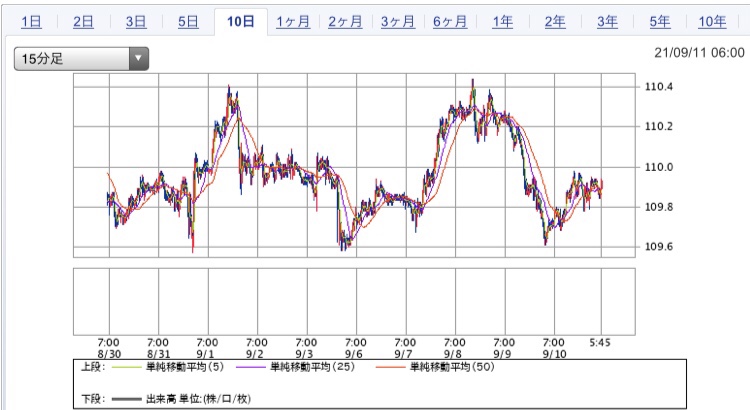Click the 9/9 date axis label
This screenshot has height=410, width=750.
coord(502,354)
